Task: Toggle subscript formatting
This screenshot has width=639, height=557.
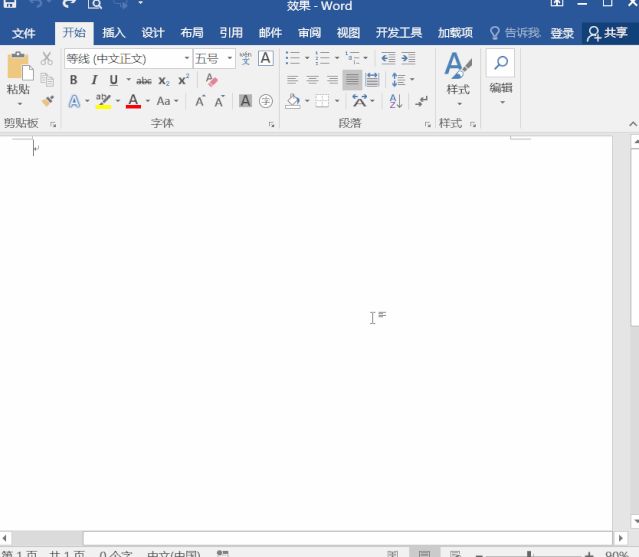Action: pos(164,81)
